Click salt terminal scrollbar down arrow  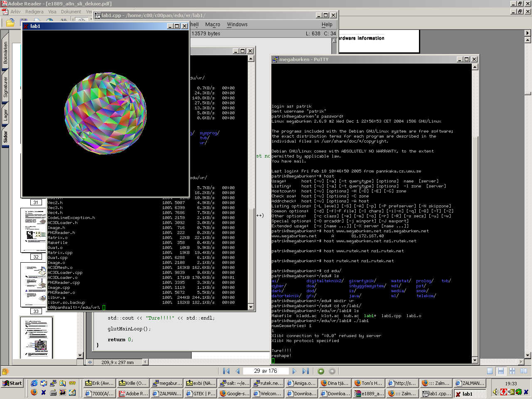pos(251,307)
